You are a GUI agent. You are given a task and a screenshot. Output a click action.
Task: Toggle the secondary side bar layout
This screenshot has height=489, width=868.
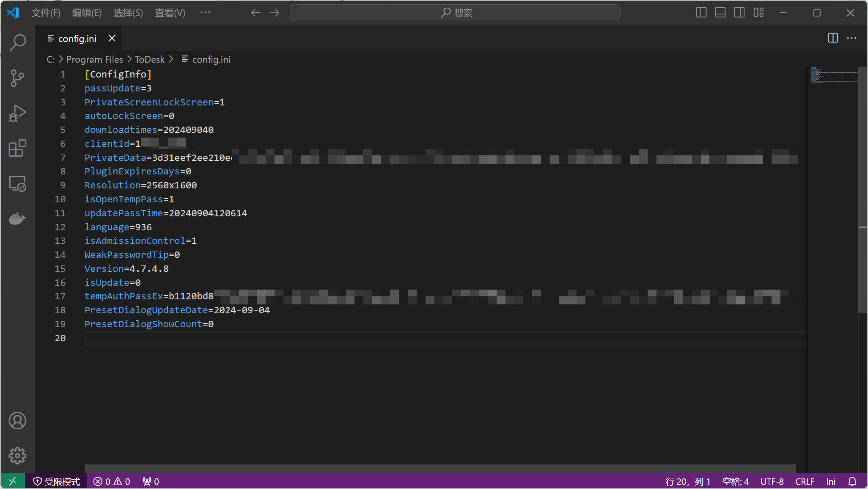739,13
